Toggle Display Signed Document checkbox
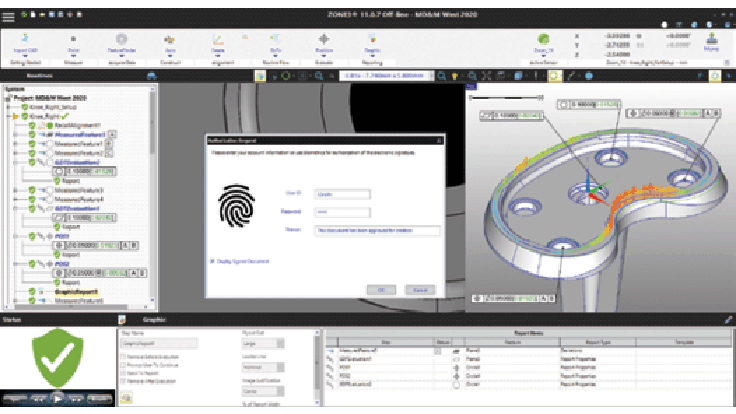The width and height of the screenshot is (736, 414). coord(212,260)
